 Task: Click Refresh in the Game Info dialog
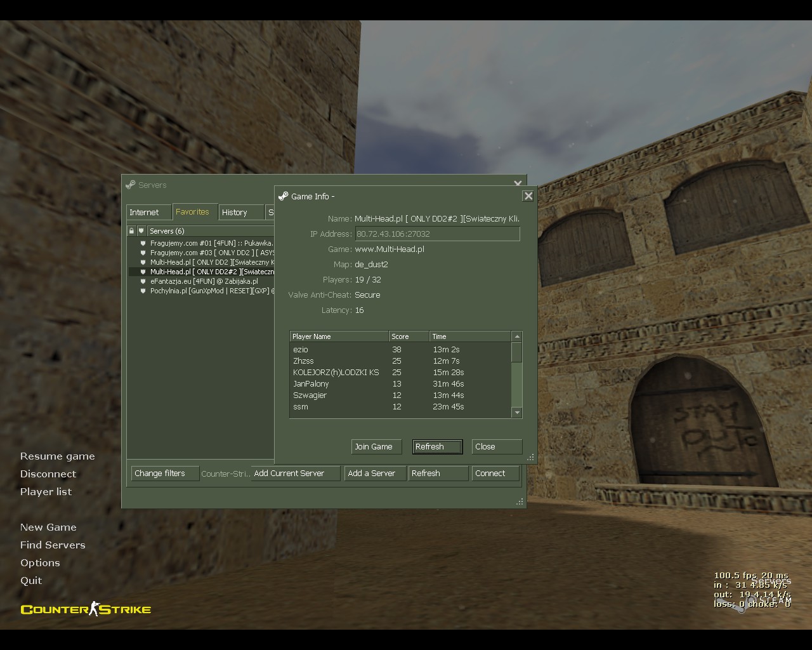coord(438,447)
